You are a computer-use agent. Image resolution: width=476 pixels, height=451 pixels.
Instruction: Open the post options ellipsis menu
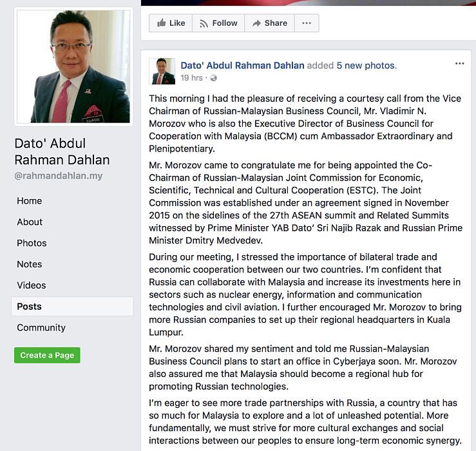point(460,64)
